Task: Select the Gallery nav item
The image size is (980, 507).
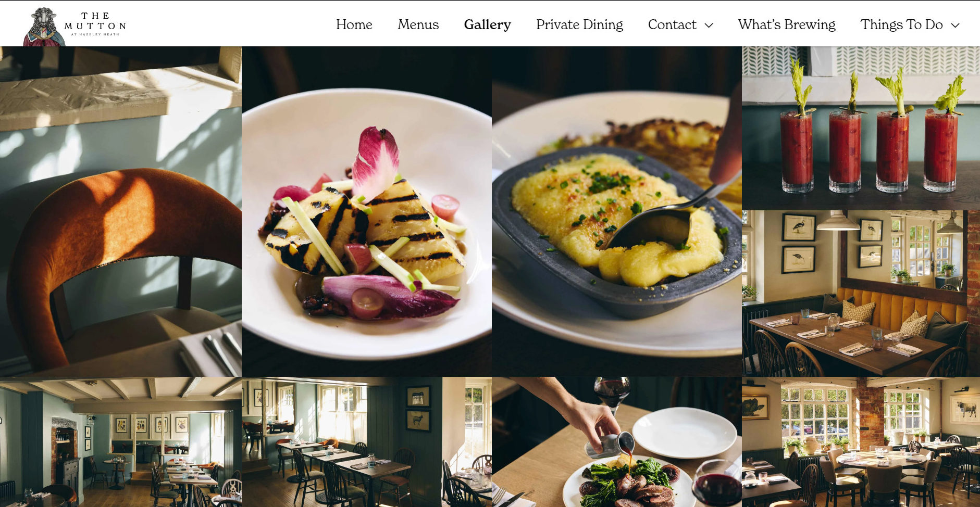Action: [487, 24]
